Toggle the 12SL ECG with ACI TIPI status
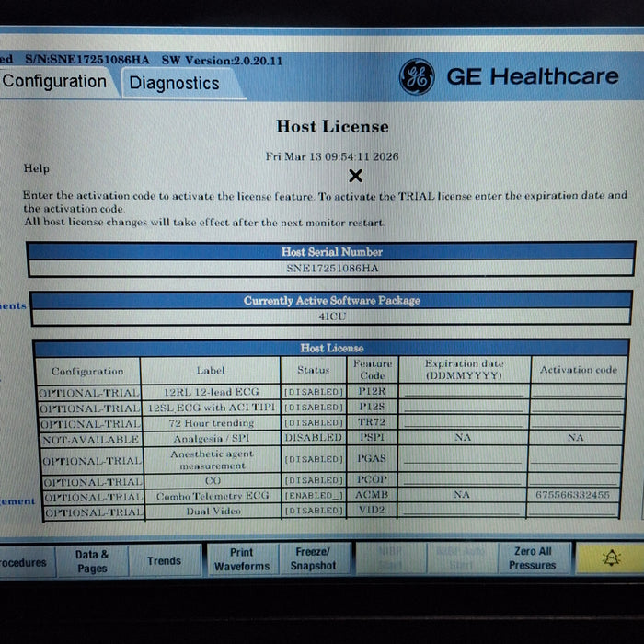 [314, 407]
